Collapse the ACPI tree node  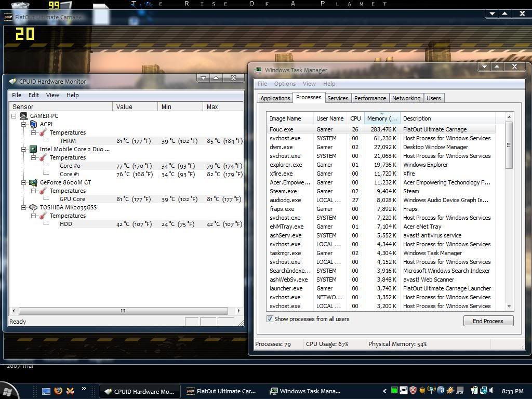(x=23, y=124)
